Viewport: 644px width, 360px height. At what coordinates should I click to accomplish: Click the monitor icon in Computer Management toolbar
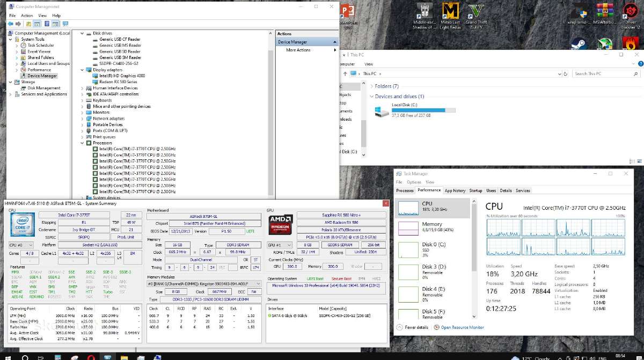coord(65,24)
